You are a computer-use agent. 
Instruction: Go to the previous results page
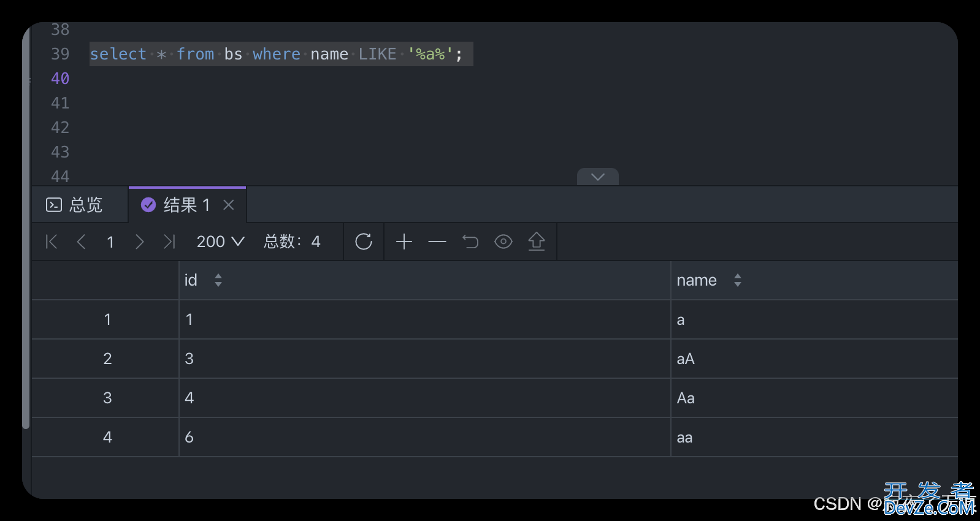point(81,241)
